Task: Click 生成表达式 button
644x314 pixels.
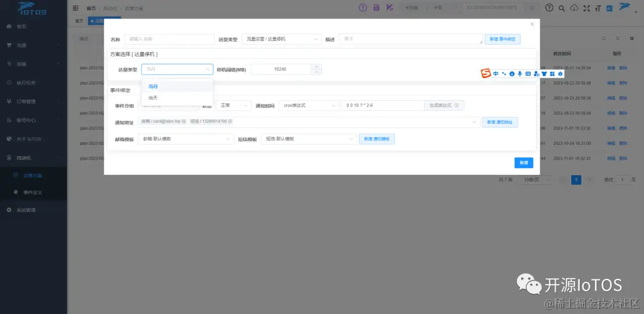Action: (444, 105)
